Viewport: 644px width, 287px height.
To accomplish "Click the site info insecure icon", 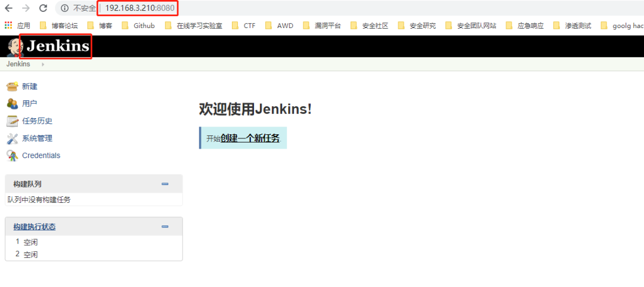I will coord(64,8).
